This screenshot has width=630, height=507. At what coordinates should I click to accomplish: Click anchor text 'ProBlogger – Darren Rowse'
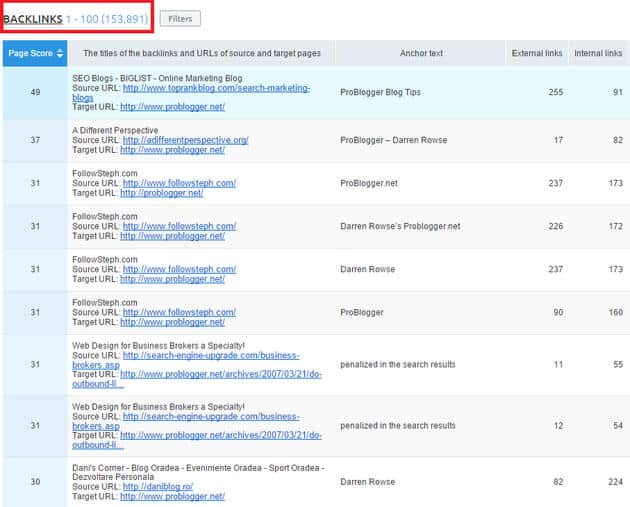393,140
